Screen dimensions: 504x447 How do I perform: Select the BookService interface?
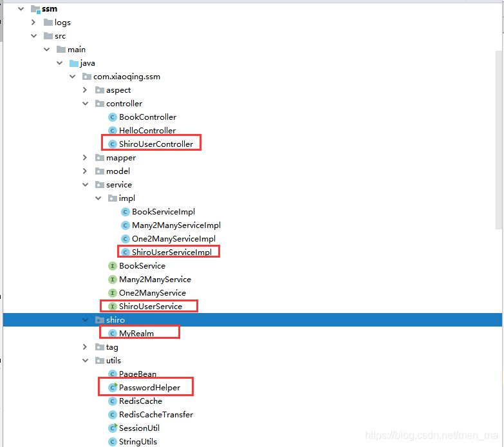[142, 265]
